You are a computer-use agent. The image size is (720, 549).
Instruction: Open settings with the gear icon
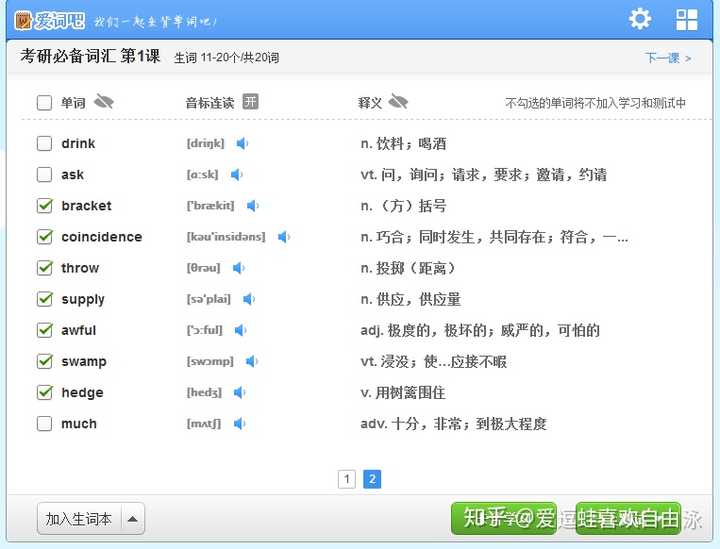pos(640,20)
